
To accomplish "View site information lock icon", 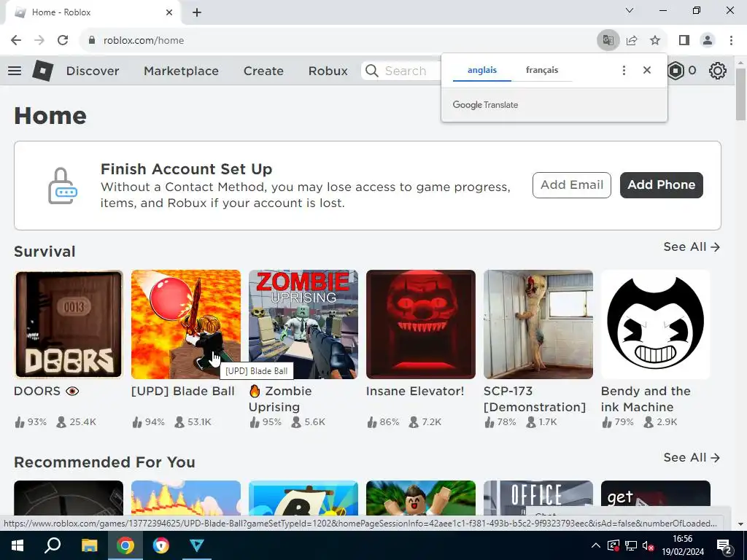I will point(92,41).
